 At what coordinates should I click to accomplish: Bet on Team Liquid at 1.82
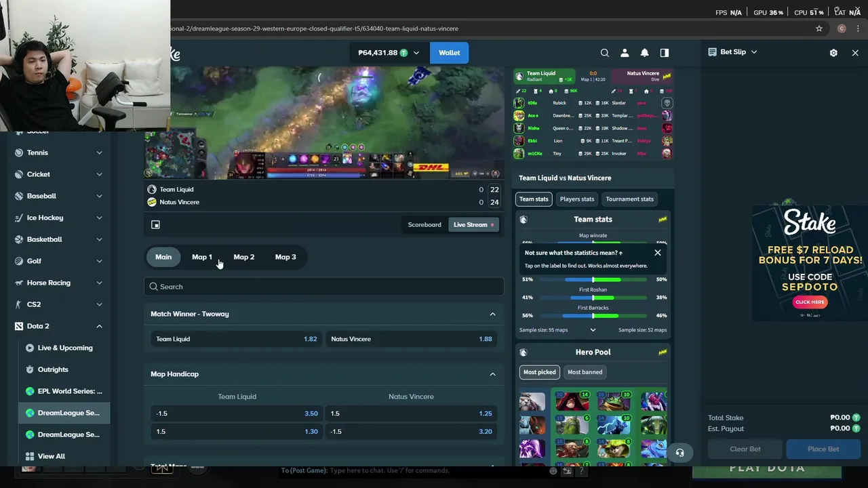point(237,339)
